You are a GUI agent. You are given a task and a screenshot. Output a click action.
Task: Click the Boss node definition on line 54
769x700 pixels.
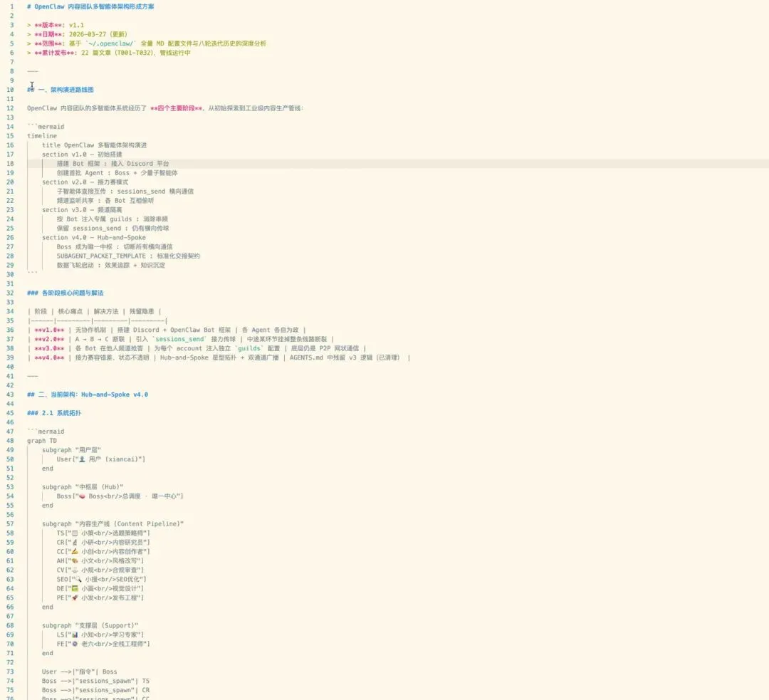click(x=120, y=496)
